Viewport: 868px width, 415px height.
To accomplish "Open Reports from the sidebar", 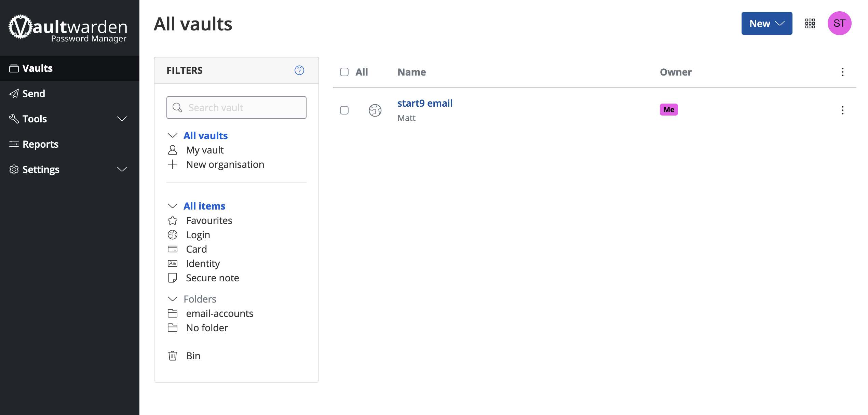I will (40, 144).
